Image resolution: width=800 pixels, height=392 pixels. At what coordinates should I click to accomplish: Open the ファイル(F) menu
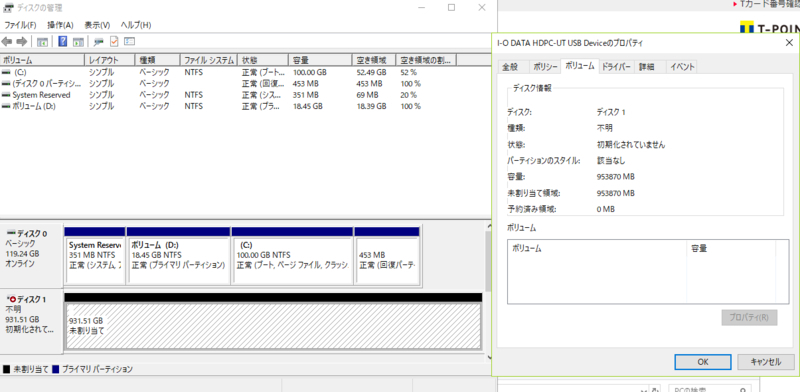pyautogui.click(x=20, y=25)
